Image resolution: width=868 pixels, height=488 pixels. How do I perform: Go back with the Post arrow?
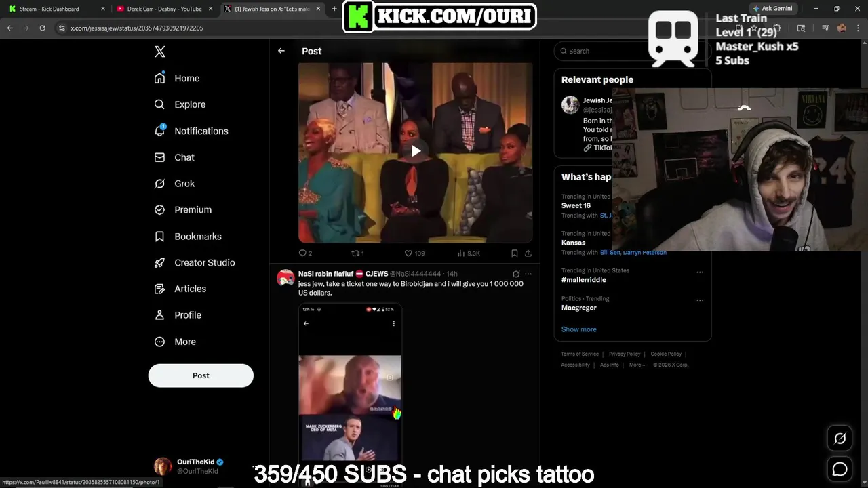281,51
